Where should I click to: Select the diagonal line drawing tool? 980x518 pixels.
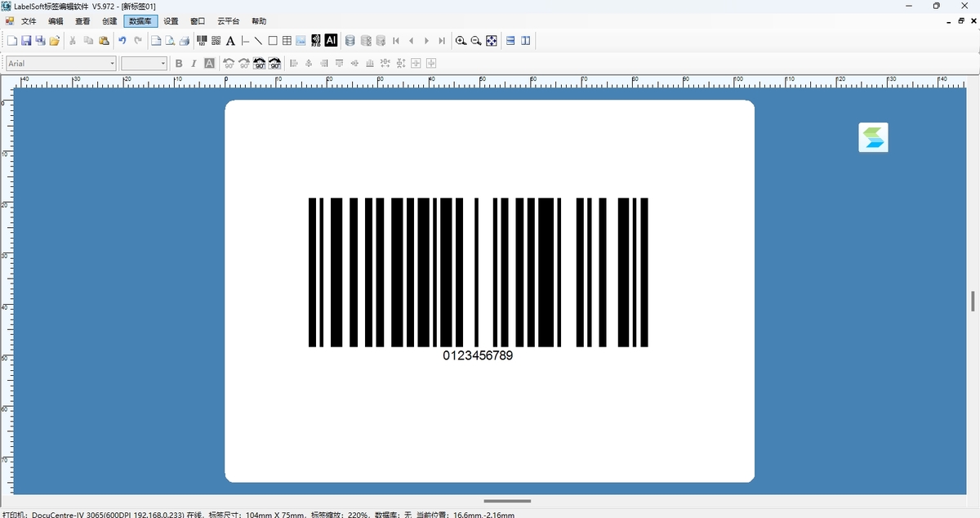tap(258, 41)
